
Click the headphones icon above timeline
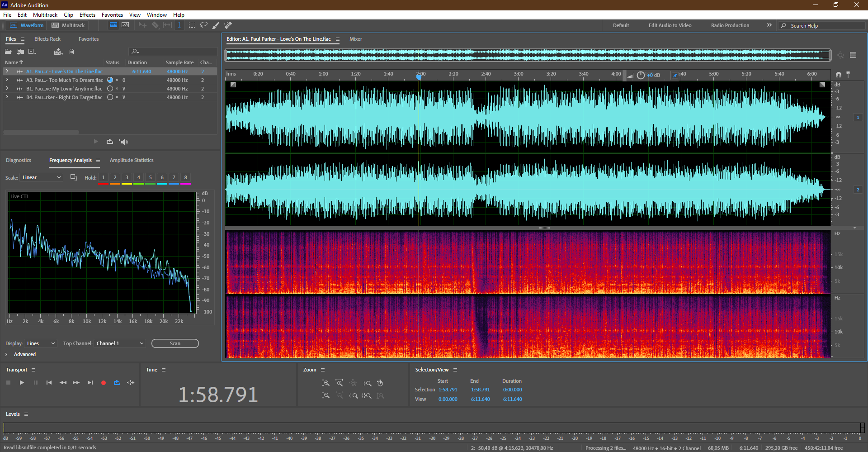click(x=839, y=75)
